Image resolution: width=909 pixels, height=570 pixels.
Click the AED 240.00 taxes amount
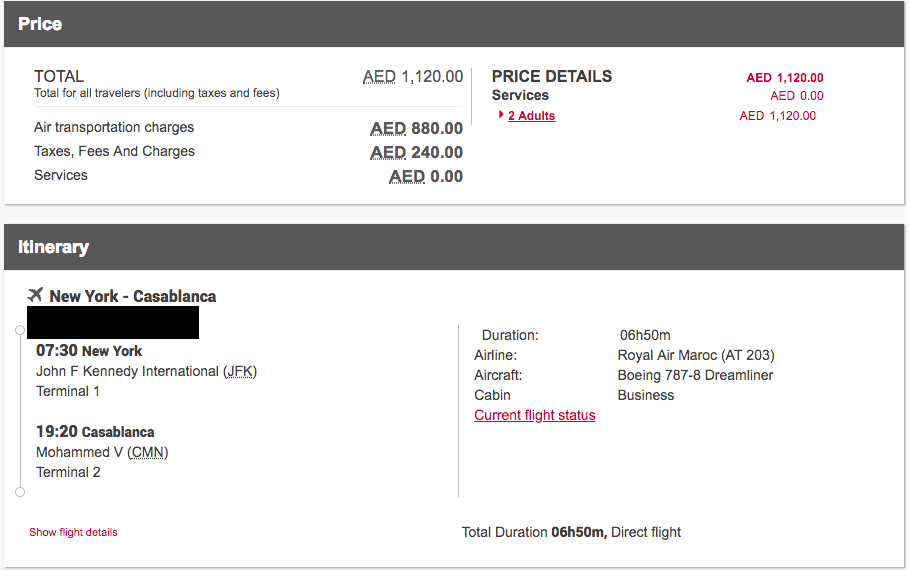click(x=416, y=153)
